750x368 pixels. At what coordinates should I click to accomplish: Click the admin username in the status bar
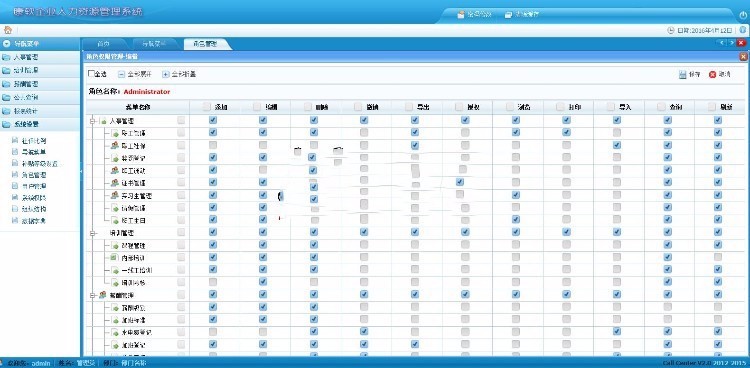pos(41,363)
